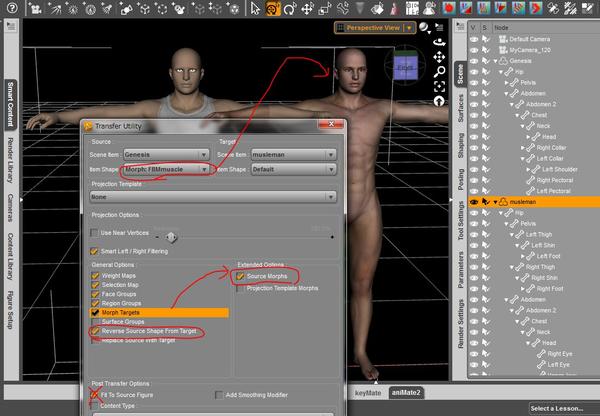600x416 pixels.
Task: Close the Transfer Utility dialog
Action: [331, 124]
